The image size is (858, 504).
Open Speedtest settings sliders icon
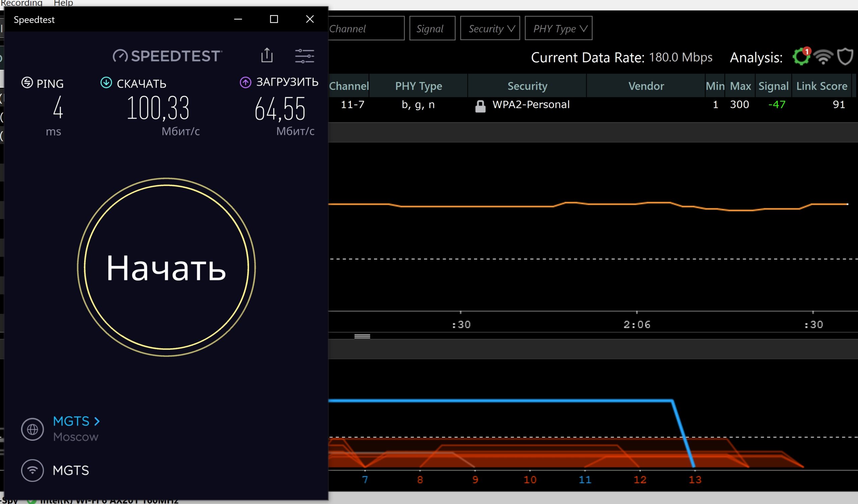(304, 56)
